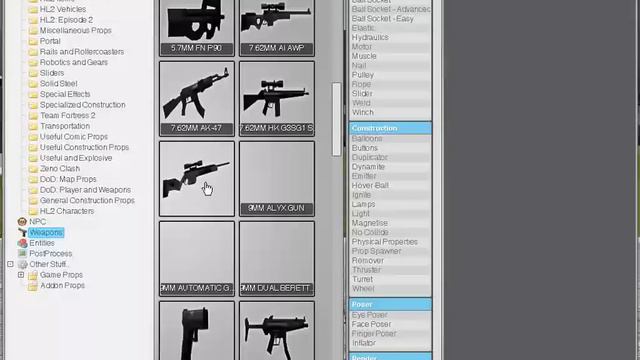Screen dimensions: 640x360
Task: Select the Weld tool
Action: [361, 103]
